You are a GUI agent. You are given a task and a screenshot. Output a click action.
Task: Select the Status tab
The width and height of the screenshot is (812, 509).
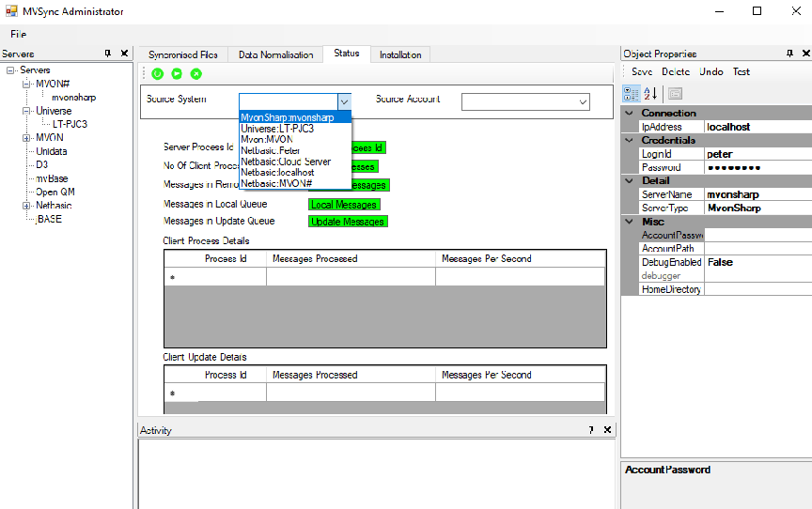pos(347,54)
